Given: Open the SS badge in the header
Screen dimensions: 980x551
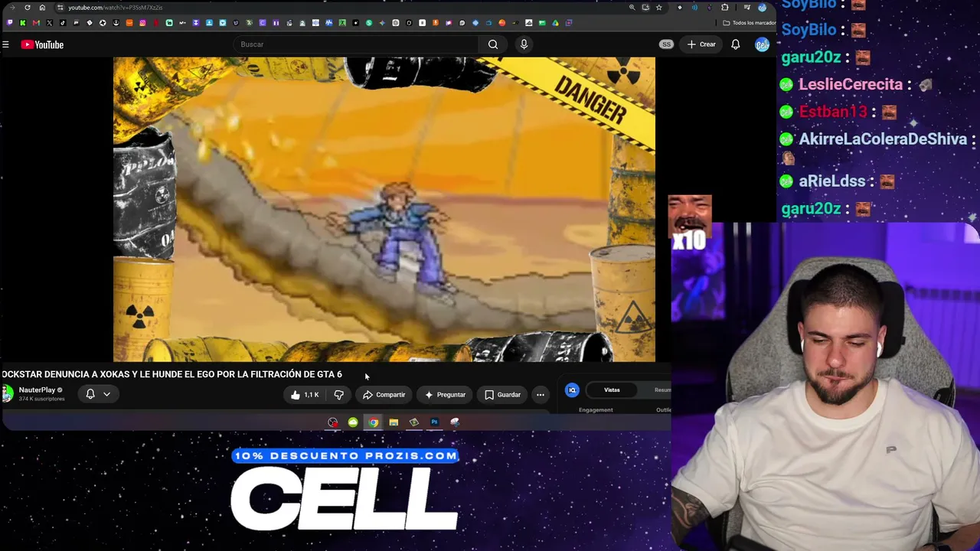Looking at the screenshot, I should [666, 44].
